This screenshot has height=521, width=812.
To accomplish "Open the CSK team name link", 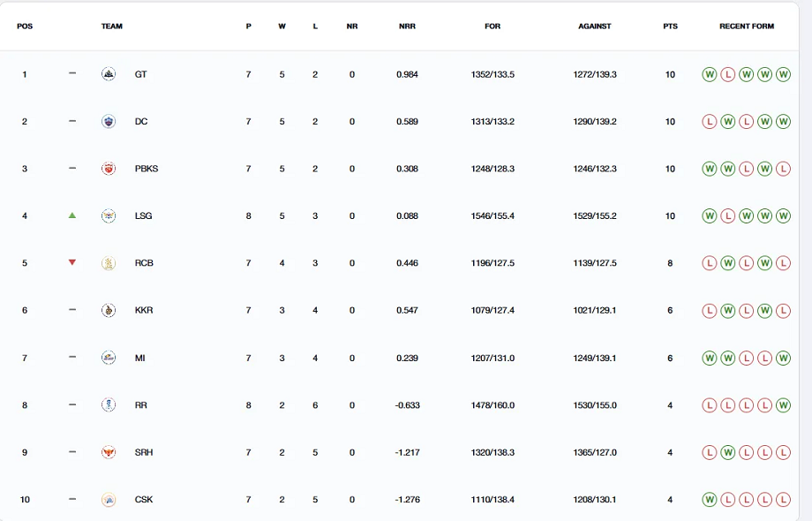I will coord(144,500).
